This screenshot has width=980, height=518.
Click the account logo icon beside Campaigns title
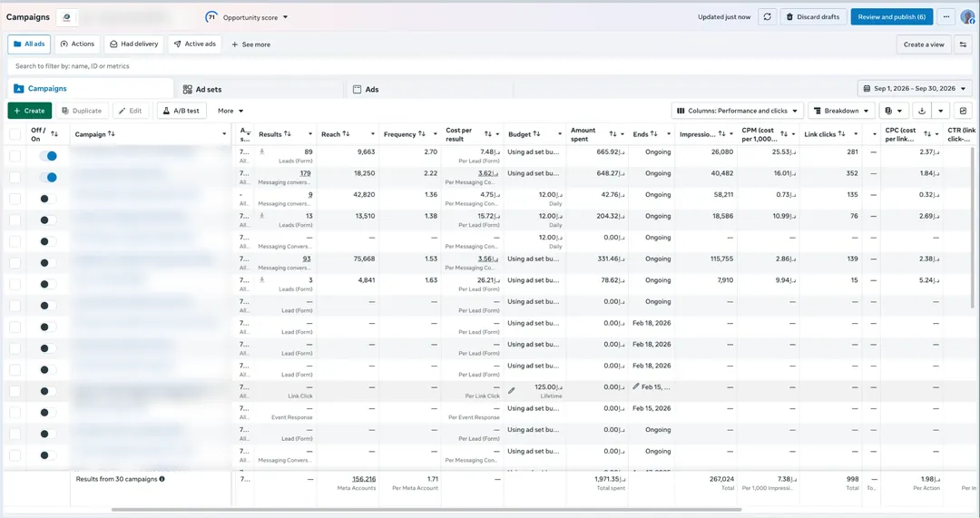click(67, 17)
